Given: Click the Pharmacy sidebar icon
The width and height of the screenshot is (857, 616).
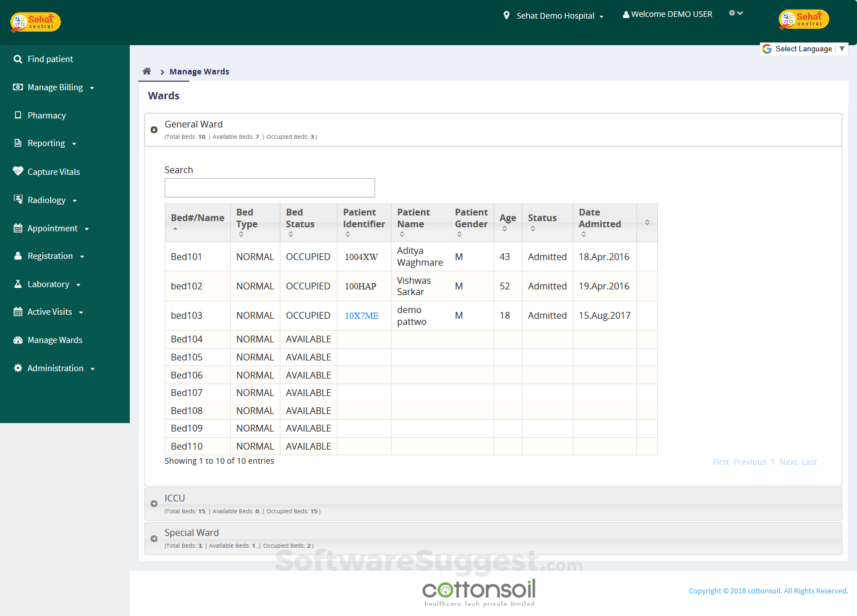Looking at the screenshot, I should coord(18,115).
